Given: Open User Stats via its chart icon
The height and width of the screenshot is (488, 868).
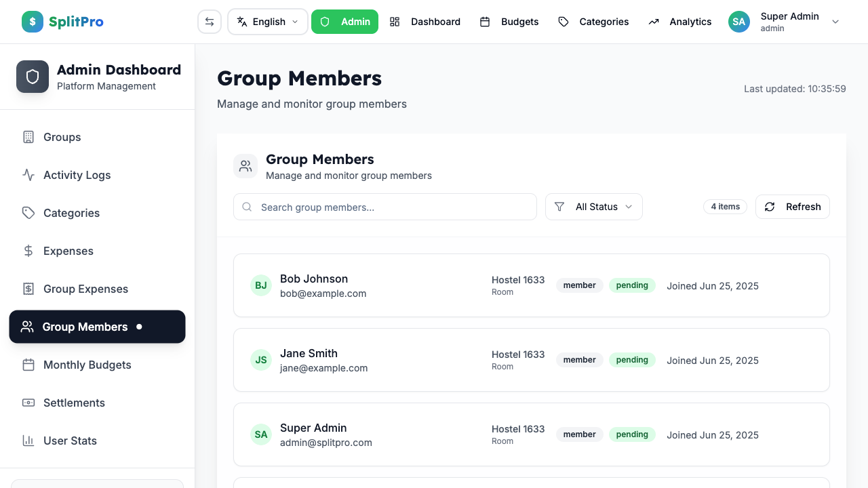Looking at the screenshot, I should pos(28,441).
